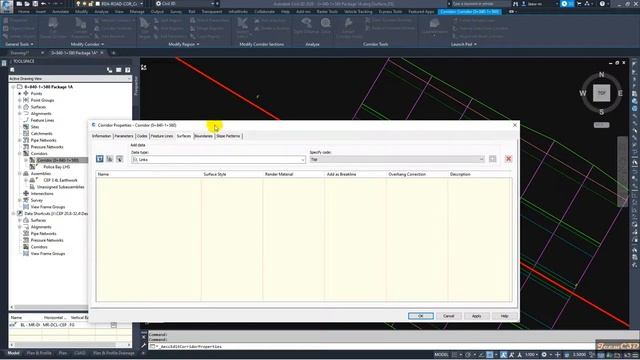Viewport: 640px width, 360px height.
Task: Expand the Point Groups tree node
Action: pyautogui.click(x=20, y=100)
